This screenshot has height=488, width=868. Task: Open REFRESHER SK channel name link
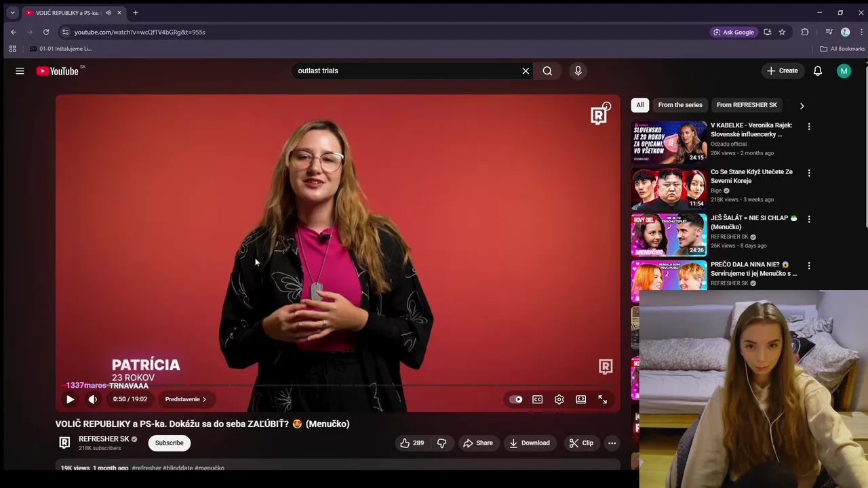click(x=104, y=439)
